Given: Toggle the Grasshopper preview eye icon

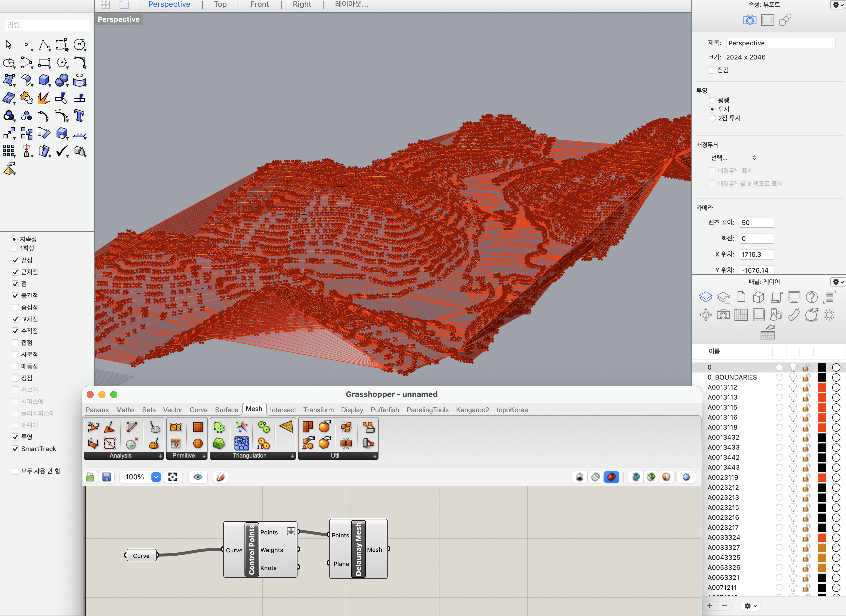Looking at the screenshot, I should click(x=198, y=477).
